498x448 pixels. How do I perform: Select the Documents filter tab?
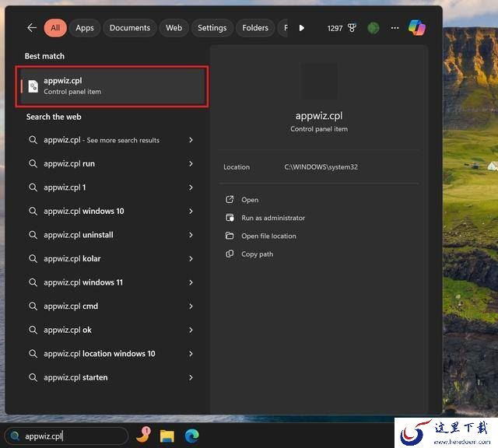tap(129, 28)
